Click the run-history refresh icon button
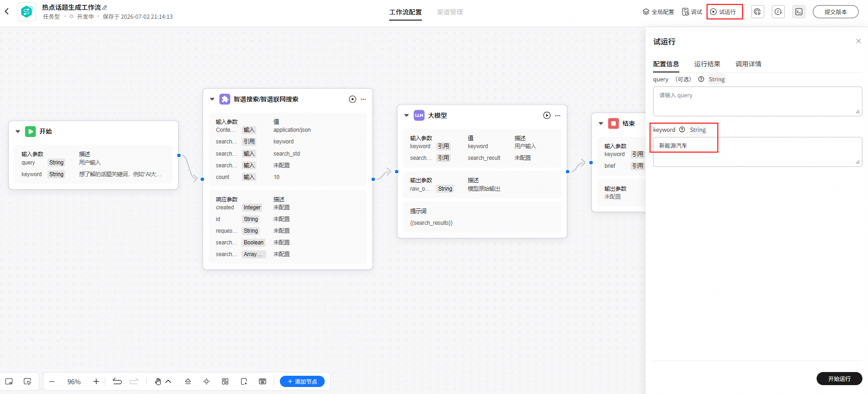Image resolution: width=868 pixels, height=394 pixels. (x=758, y=12)
